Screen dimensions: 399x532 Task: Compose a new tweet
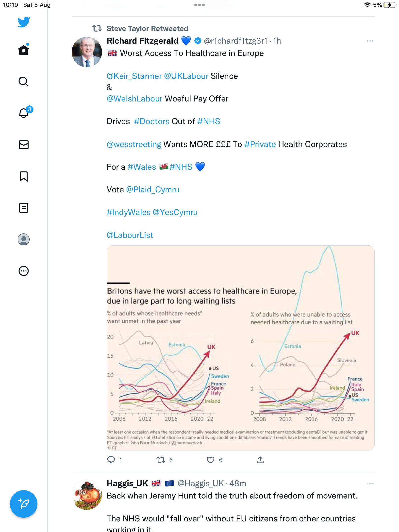[x=24, y=504]
